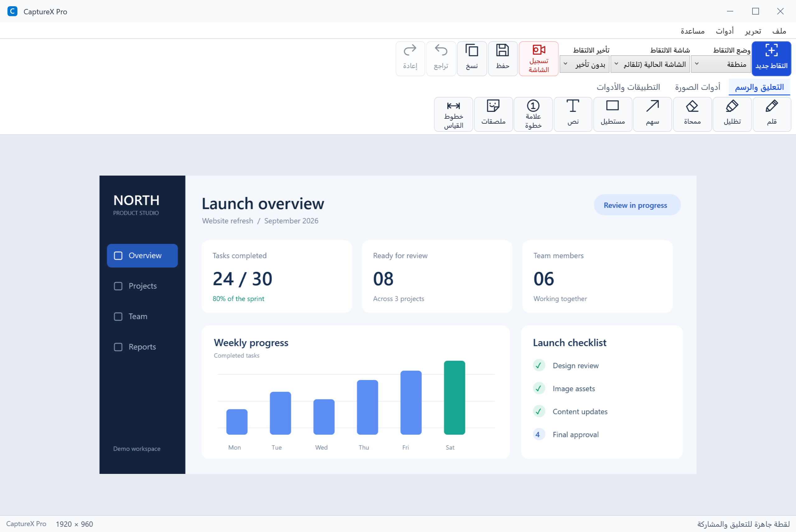Select the Eraser (ممحاة) tool
Screen dimensions: 796x532
point(692,114)
